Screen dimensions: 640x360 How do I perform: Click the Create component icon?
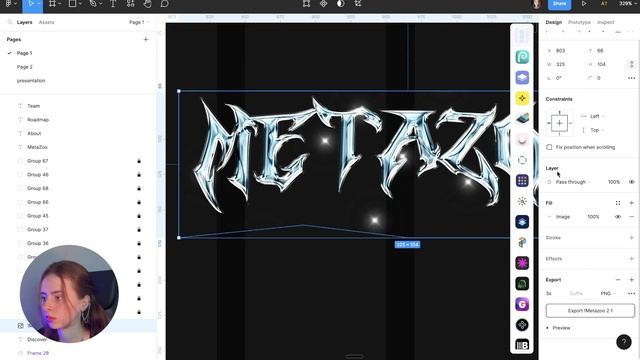(323, 4)
